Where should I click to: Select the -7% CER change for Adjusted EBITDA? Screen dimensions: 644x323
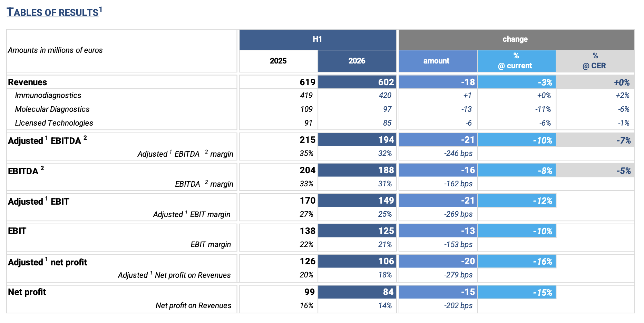pyautogui.click(x=624, y=140)
